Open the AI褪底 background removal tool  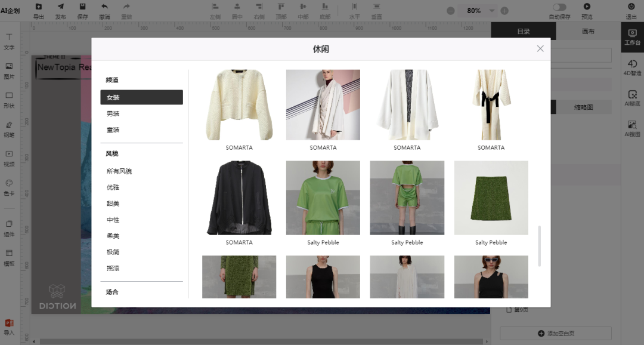632,98
